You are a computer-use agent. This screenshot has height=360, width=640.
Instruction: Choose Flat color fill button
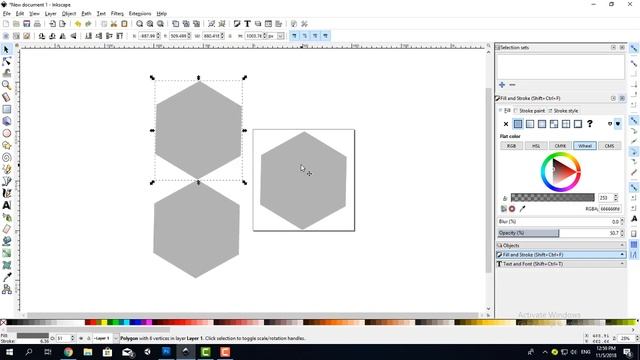click(x=518, y=124)
